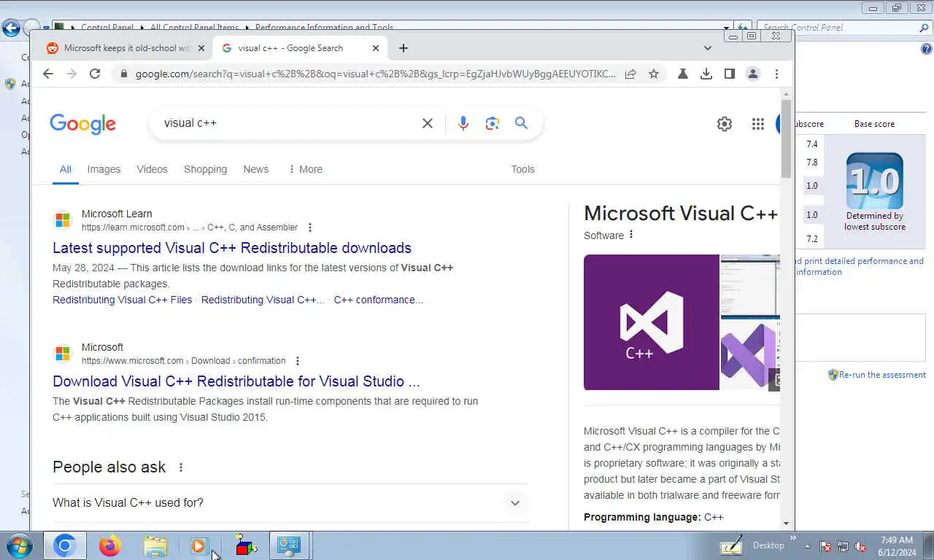Open Google apps grid
This screenshot has height=560, width=934.
tap(757, 124)
